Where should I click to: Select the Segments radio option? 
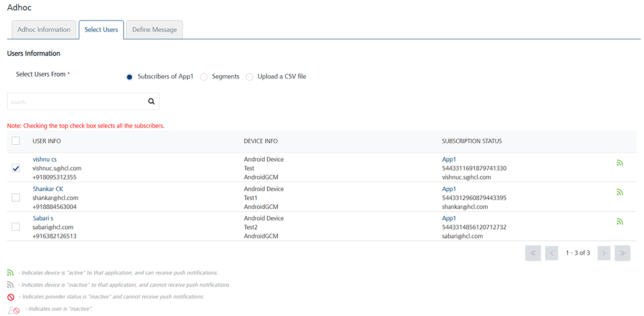click(x=204, y=77)
